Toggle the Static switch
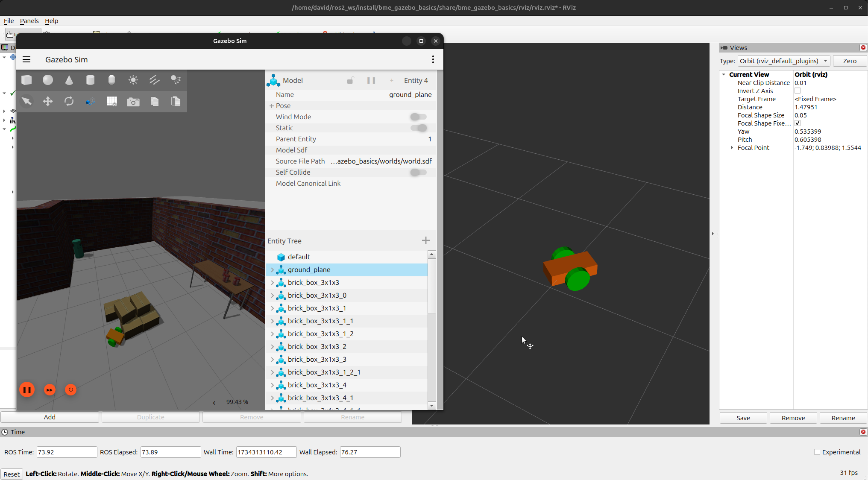 [418, 128]
